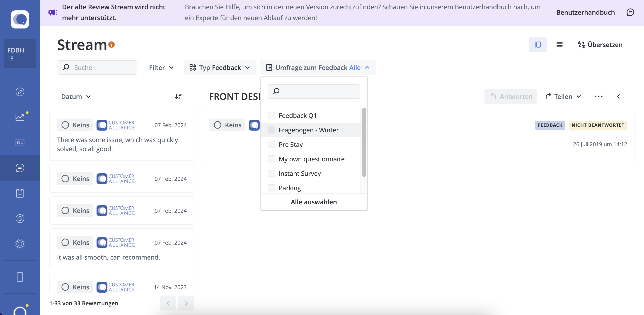Check the Pre Stay checkbox
This screenshot has width=644, height=315.
pyautogui.click(x=271, y=144)
